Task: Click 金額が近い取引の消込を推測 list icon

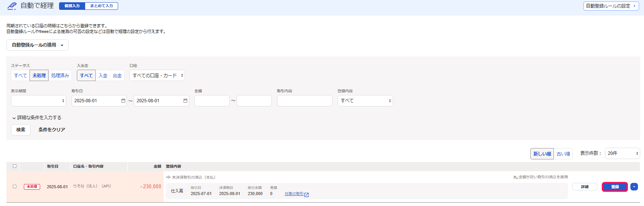Action: tap(515, 177)
